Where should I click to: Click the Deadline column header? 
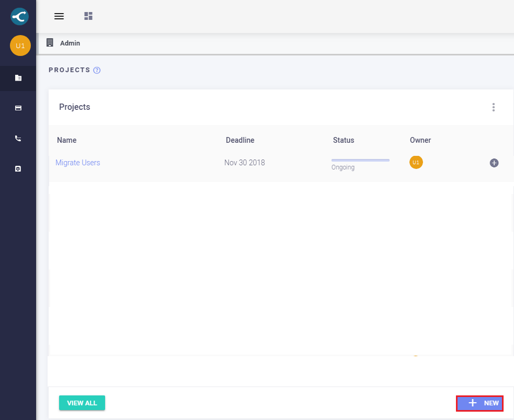click(x=240, y=140)
